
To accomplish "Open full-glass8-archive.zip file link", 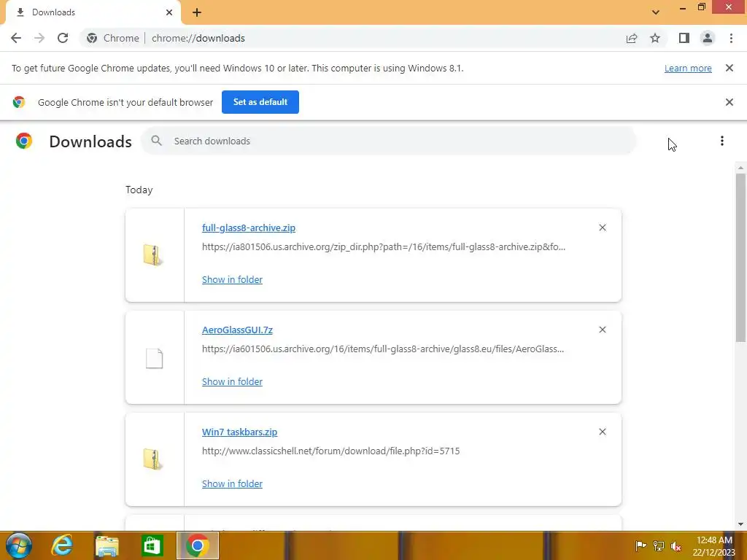I will pyautogui.click(x=249, y=227).
